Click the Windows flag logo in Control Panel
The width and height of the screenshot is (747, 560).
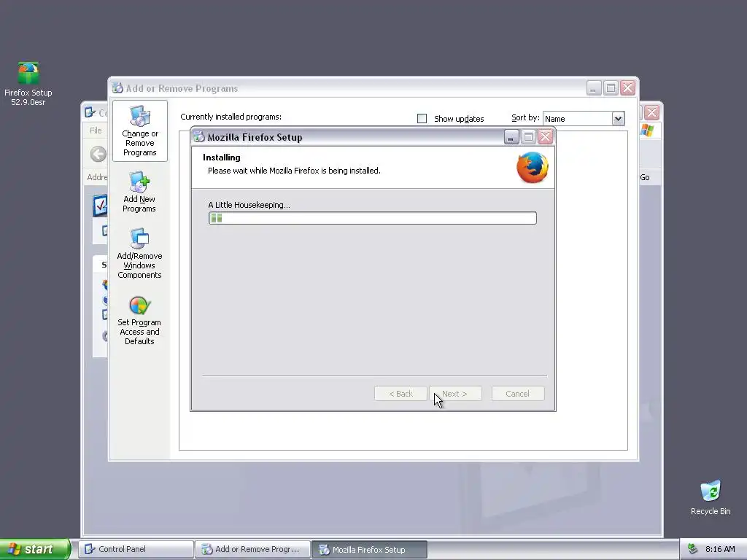[x=648, y=131]
